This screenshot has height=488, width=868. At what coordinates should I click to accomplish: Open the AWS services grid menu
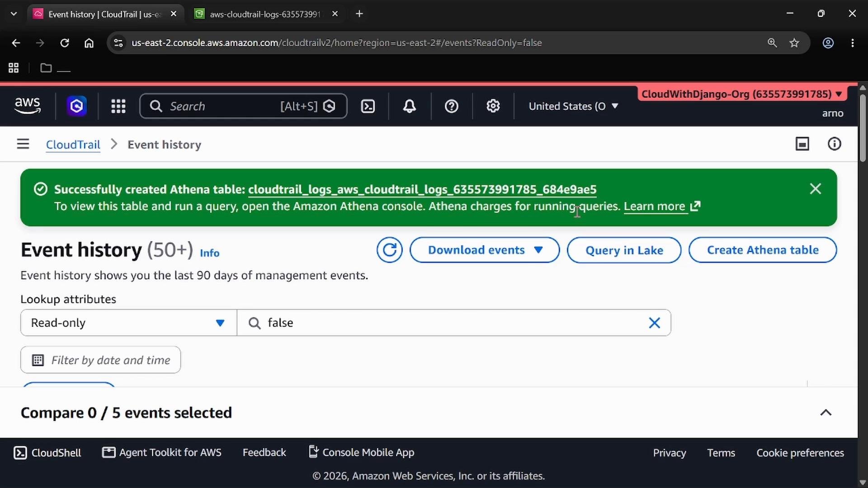(118, 106)
